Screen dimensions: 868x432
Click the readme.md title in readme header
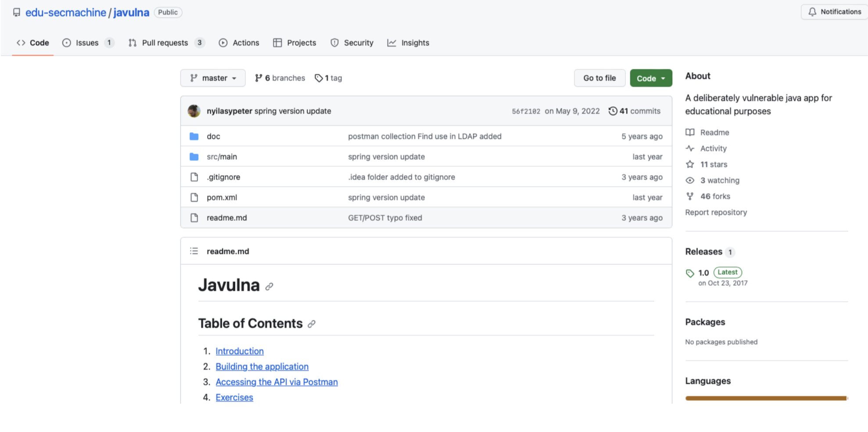tap(228, 251)
